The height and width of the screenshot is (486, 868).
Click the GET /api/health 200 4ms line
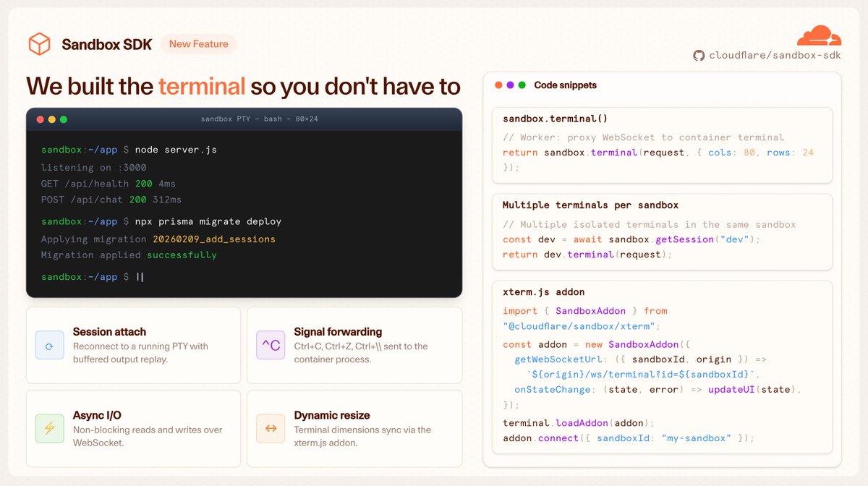click(x=109, y=184)
